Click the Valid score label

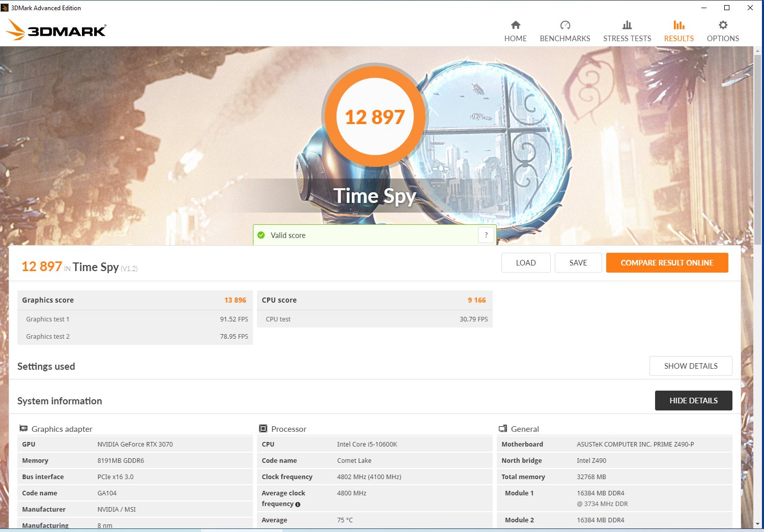(x=288, y=235)
